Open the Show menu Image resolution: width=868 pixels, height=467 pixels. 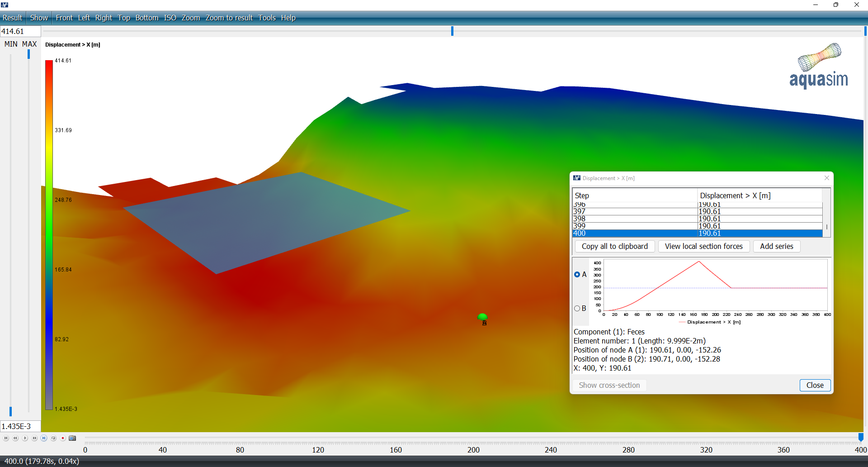(x=39, y=18)
